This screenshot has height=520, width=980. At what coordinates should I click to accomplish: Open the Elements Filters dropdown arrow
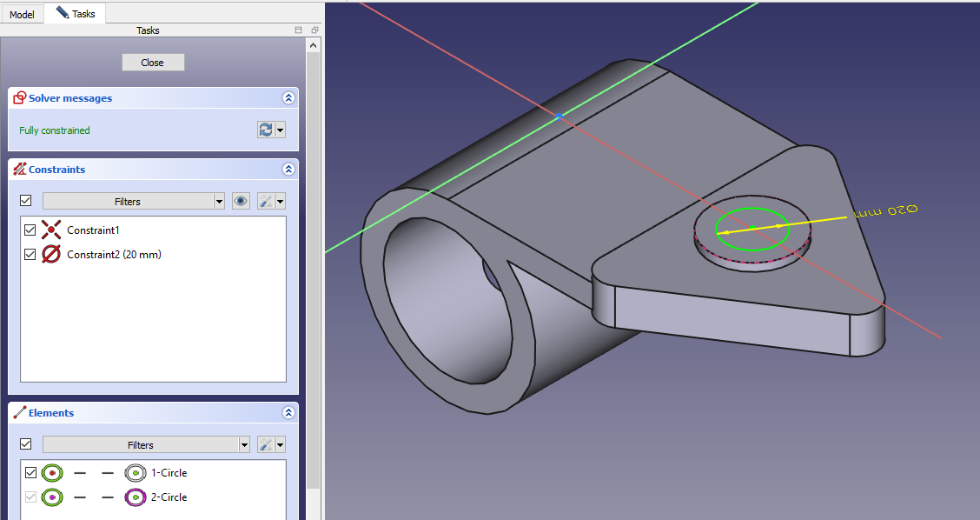click(243, 444)
